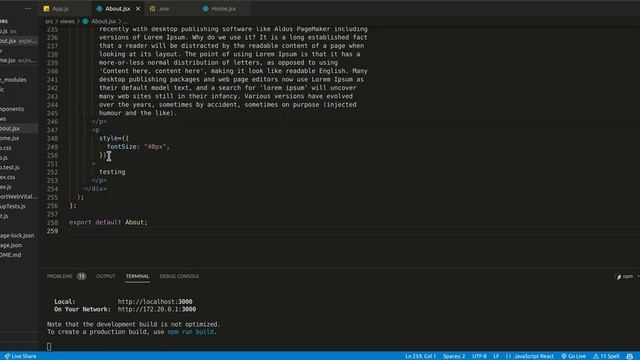The height and width of the screenshot is (360, 640).
Task: Click the Ln 259, Col 1 indicator
Action: [420, 356]
